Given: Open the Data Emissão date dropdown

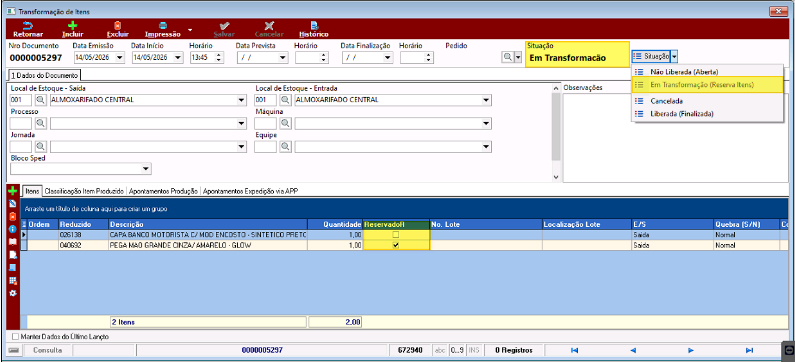Looking at the screenshot, I should coord(120,58).
